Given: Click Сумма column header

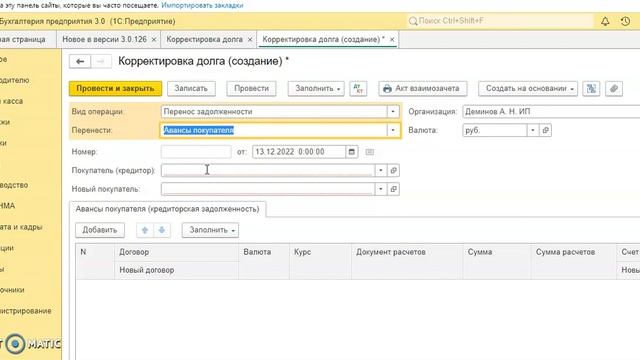Looking at the screenshot, I should 497,261.
